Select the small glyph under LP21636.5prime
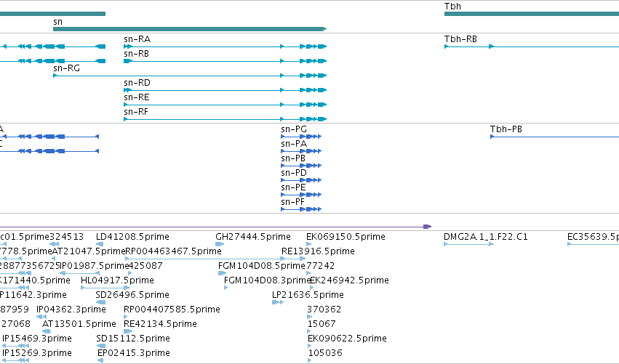Screen dimensions: 619x364 coord(278,302)
